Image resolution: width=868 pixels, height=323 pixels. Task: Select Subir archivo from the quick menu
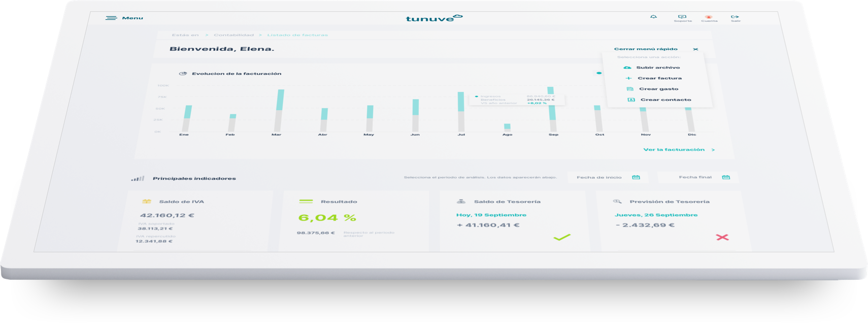(x=658, y=68)
